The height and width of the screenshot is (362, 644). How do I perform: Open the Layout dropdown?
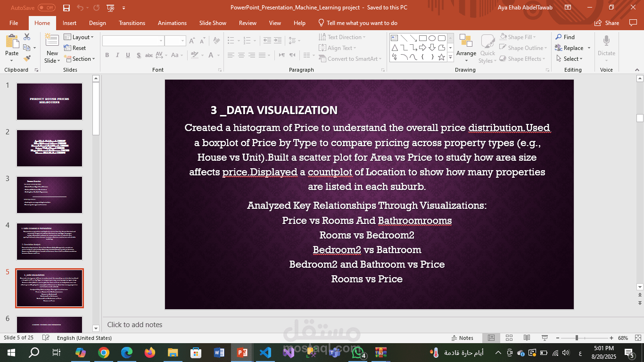click(79, 37)
